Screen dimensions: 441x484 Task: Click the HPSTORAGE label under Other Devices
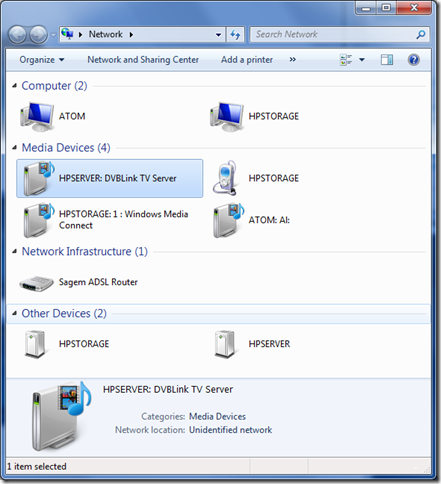pos(84,344)
